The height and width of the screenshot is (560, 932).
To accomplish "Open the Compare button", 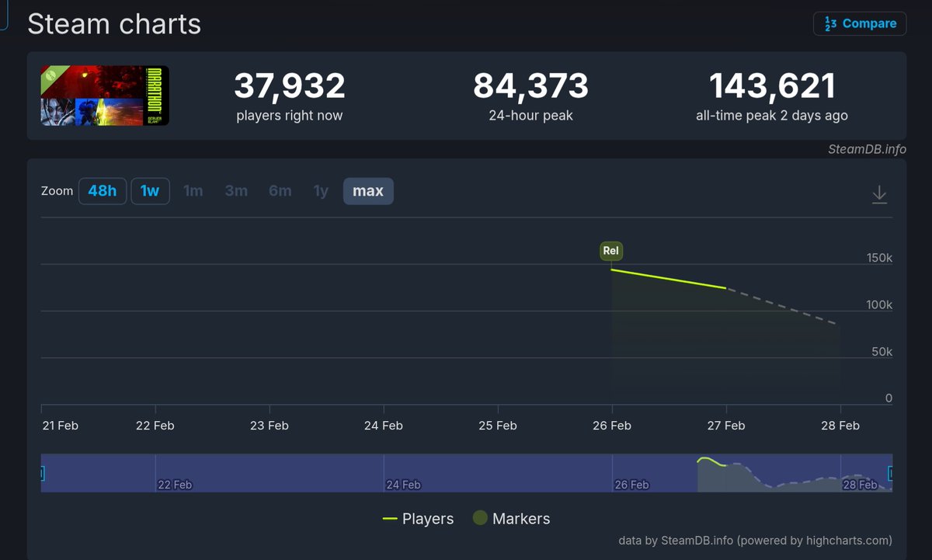I will coord(860,23).
